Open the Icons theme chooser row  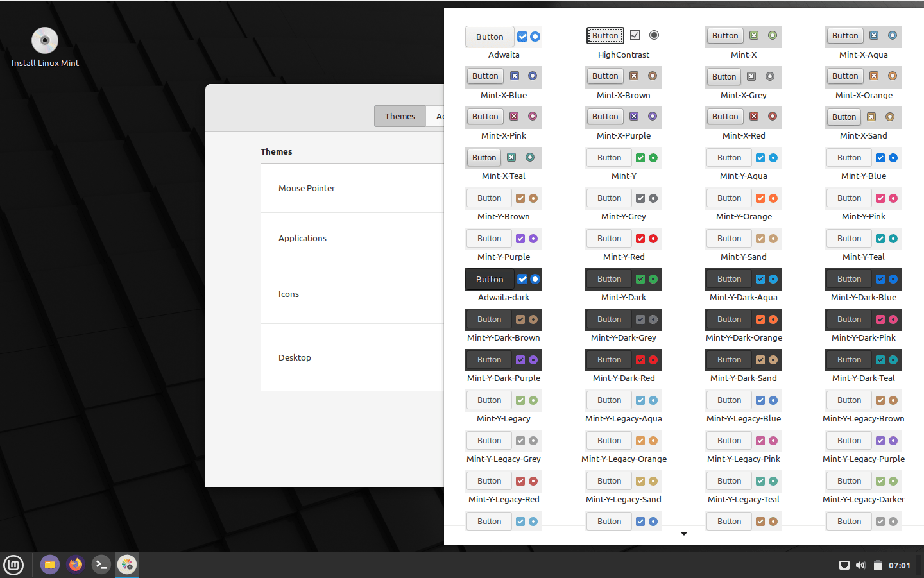point(352,294)
